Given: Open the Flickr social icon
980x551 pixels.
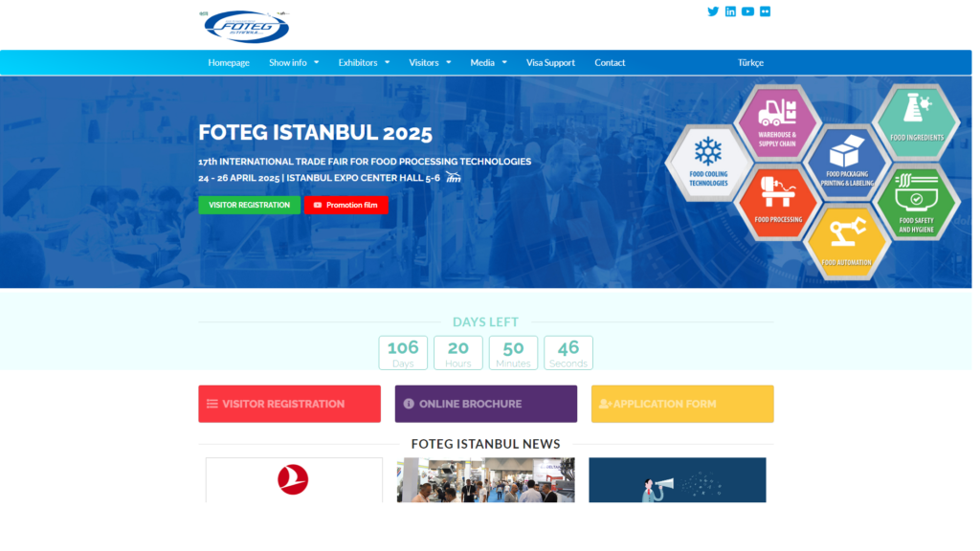Looking at the screenshot, I should [x=765, y=11].
